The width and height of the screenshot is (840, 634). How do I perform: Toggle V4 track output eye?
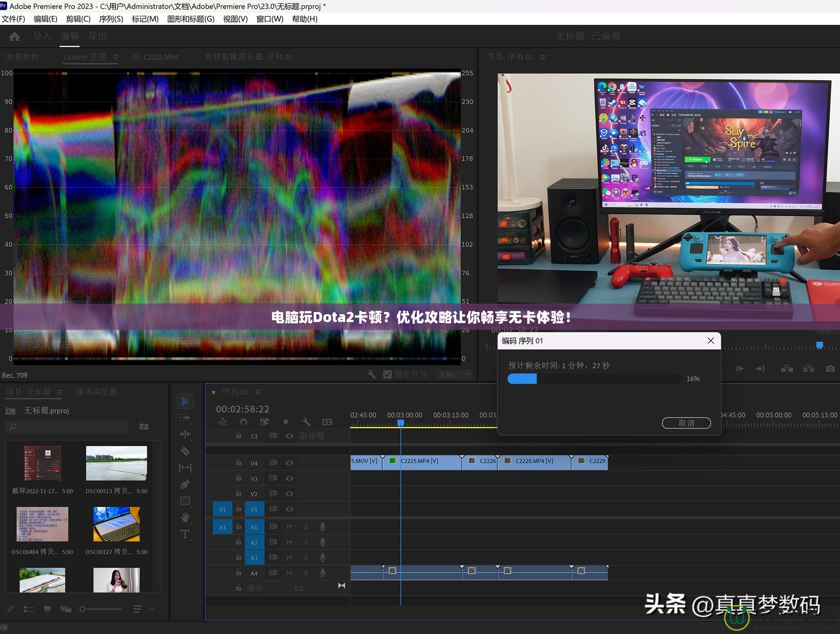(x=289, y=463)
